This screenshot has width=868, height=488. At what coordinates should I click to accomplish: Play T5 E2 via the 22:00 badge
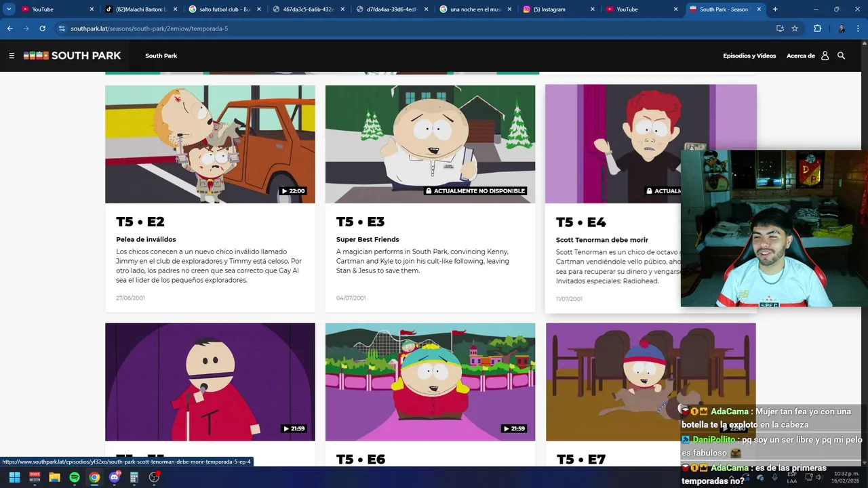click(x=294, y=191)
